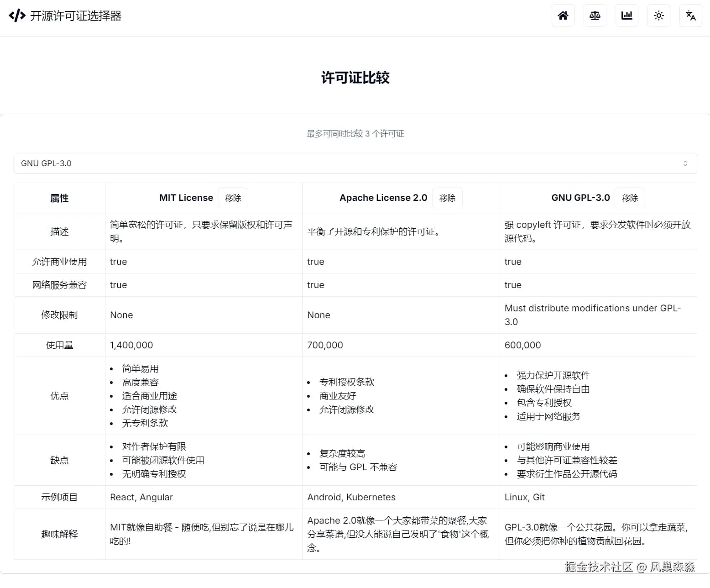Click the dropdown chevron to add a license
The image size is (710, 588).
[685, 163]
